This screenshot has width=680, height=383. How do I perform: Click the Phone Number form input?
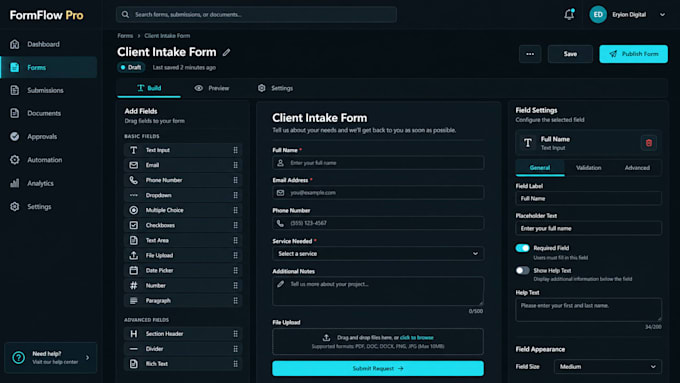click(378, 223)
